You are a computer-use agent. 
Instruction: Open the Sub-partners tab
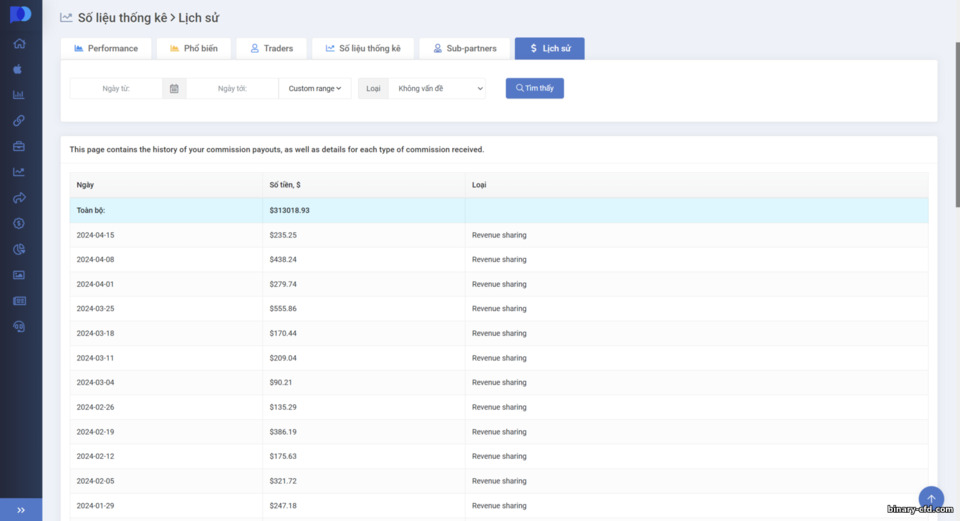[x=465, y=48]
